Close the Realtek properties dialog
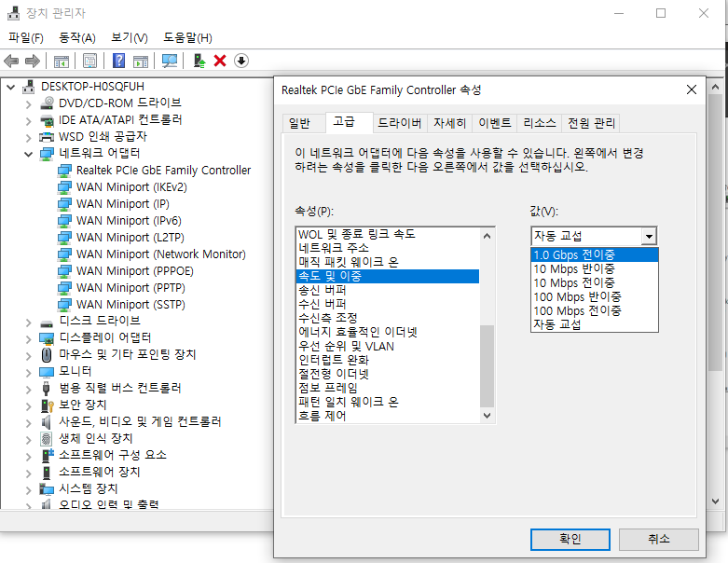The width and height of the screenshot is (728, 563). (x=692, y=89)
